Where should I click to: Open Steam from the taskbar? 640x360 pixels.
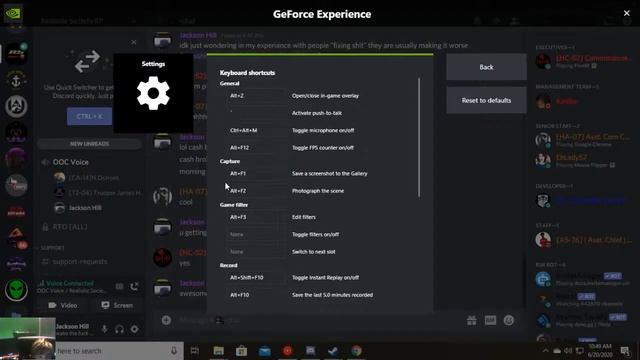pyautogui.click(x=333, y=351)
